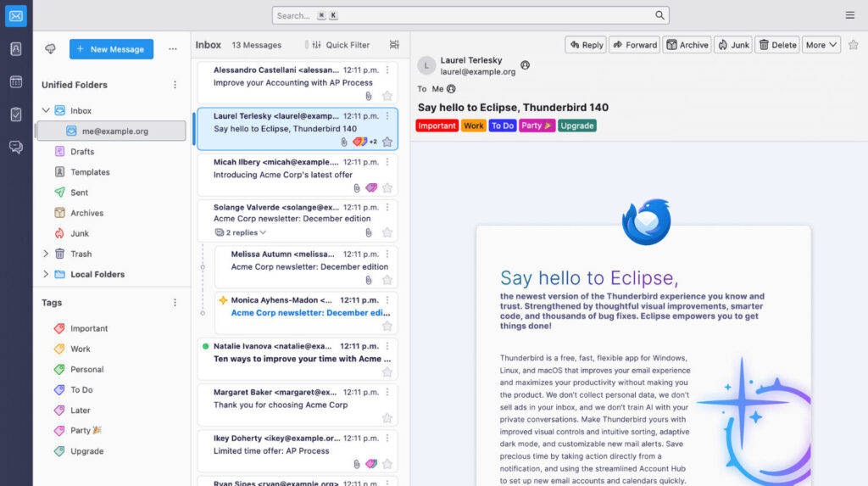
Task: Star the Micah Ilbery message
Action: [387, 187]
